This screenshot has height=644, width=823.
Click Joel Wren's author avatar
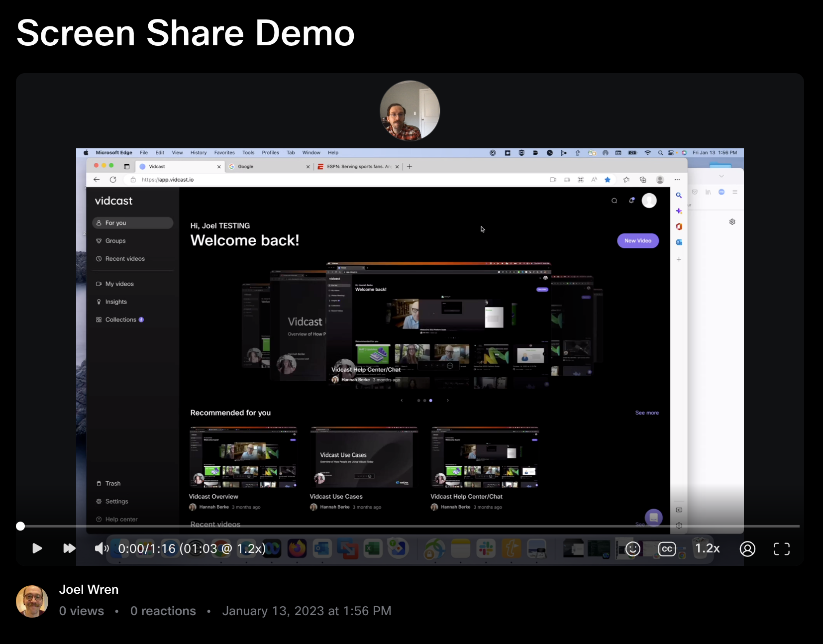pos(32,601)
